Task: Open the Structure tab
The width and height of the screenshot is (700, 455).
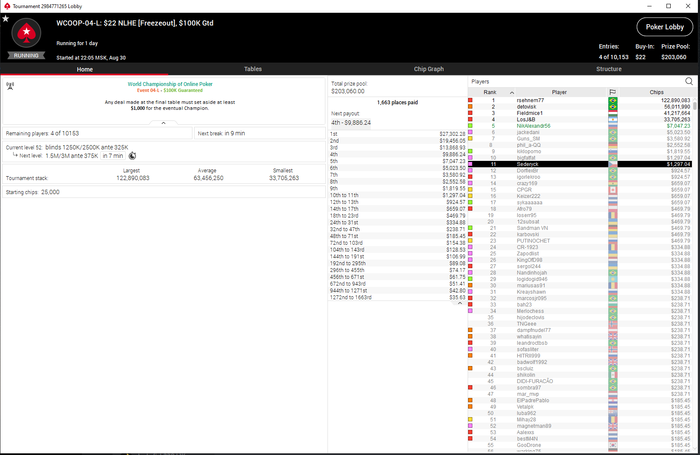Action: [609, 69]
